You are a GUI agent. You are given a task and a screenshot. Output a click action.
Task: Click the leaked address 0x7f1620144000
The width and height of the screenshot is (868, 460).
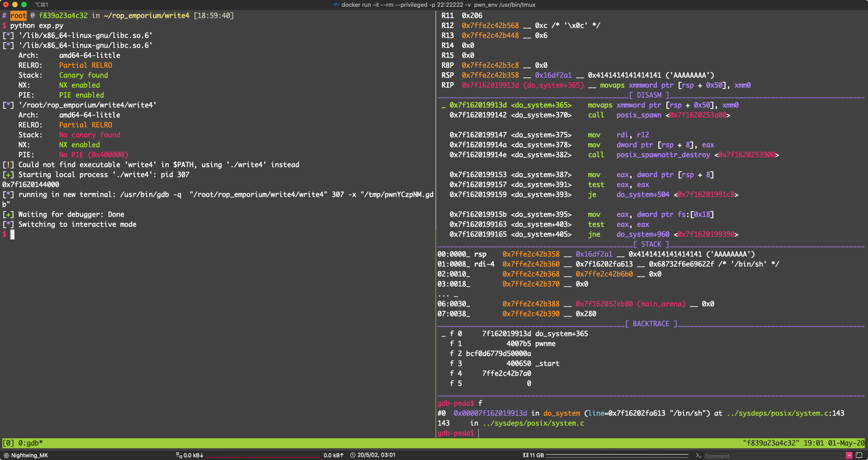tap(31, 185)
